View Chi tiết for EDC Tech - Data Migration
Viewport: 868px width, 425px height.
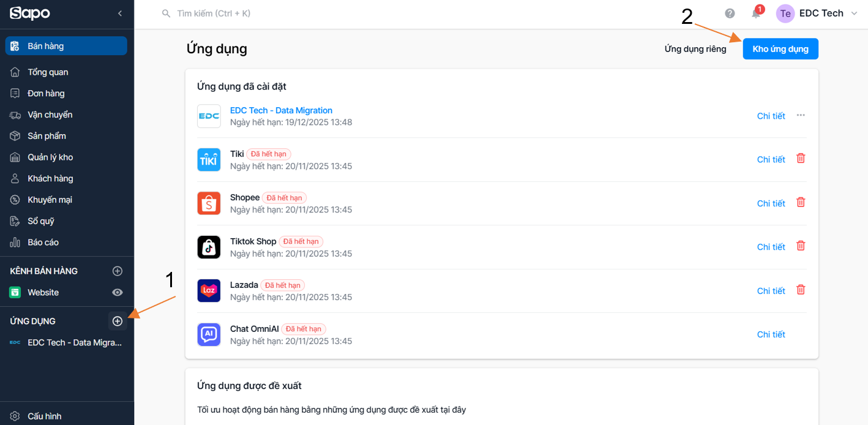(771, 116)
